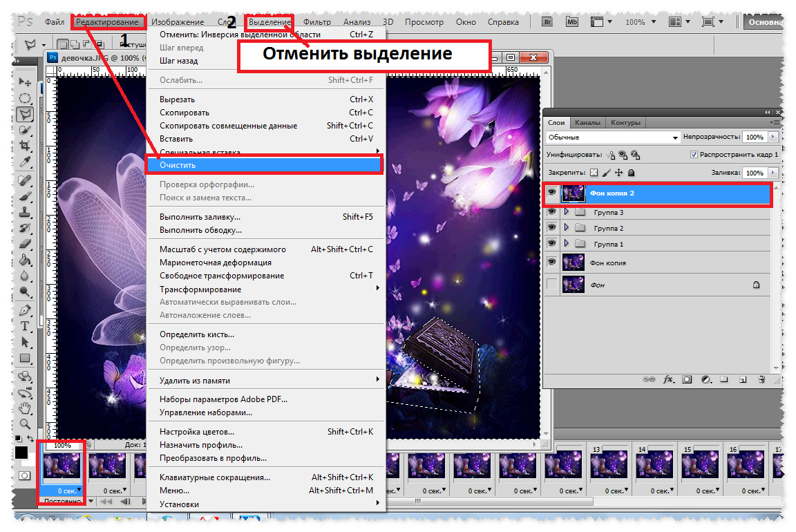Image resolution: width=796 pixels, height=532 pixels.
Task: Hide the Фон копия layer
Action: (x=552, y=262)
